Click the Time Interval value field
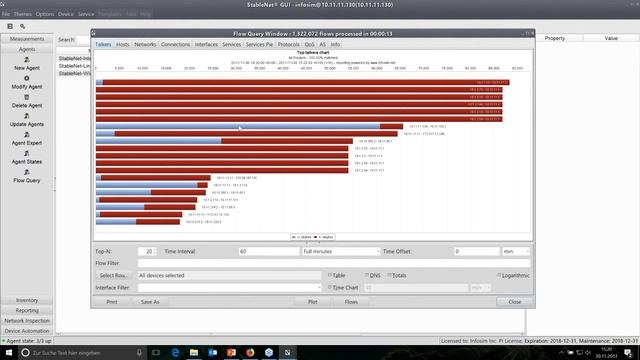Screen dimensions: 640x360 point(269,251)
